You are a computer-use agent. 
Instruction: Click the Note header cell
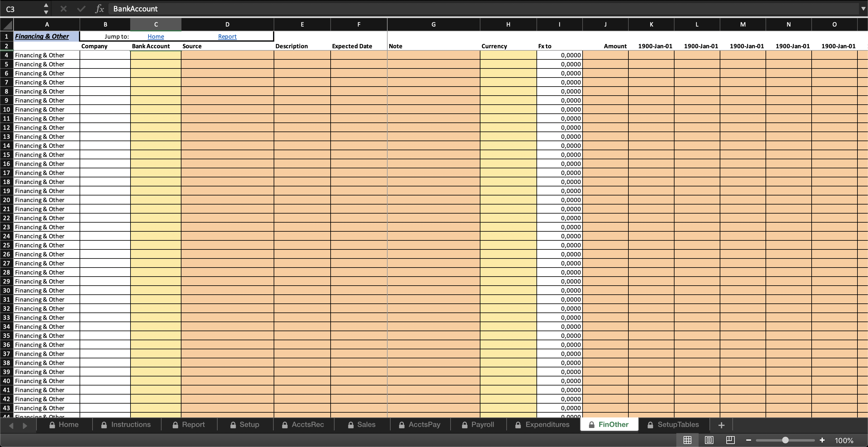pyautogui.click(x=434, y=46)
